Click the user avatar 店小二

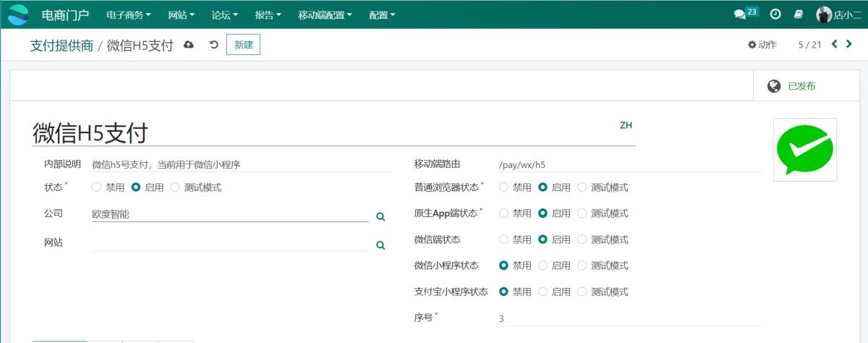pyautogui.click(x=839, y=14)
